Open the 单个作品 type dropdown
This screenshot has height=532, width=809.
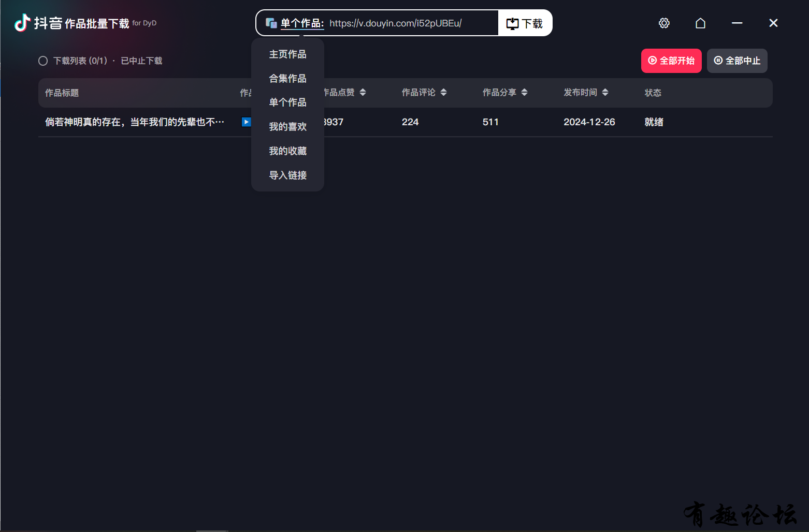pos(302,23)
